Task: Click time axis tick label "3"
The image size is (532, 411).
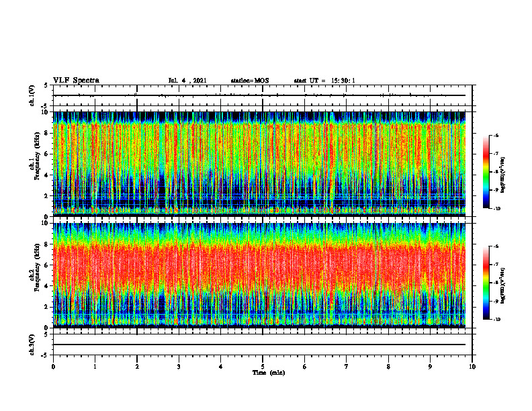Action: click(x=179, y=367)
